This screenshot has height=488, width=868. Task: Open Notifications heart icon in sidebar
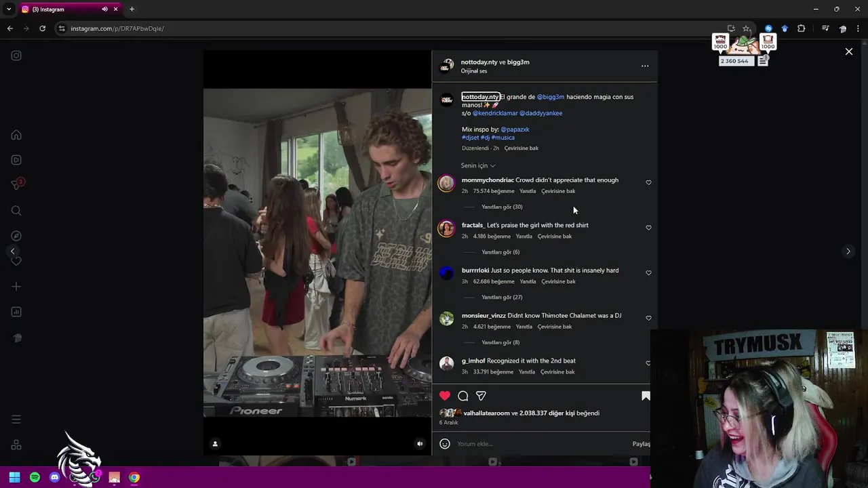pyautogui.click(x=16, y=261)
